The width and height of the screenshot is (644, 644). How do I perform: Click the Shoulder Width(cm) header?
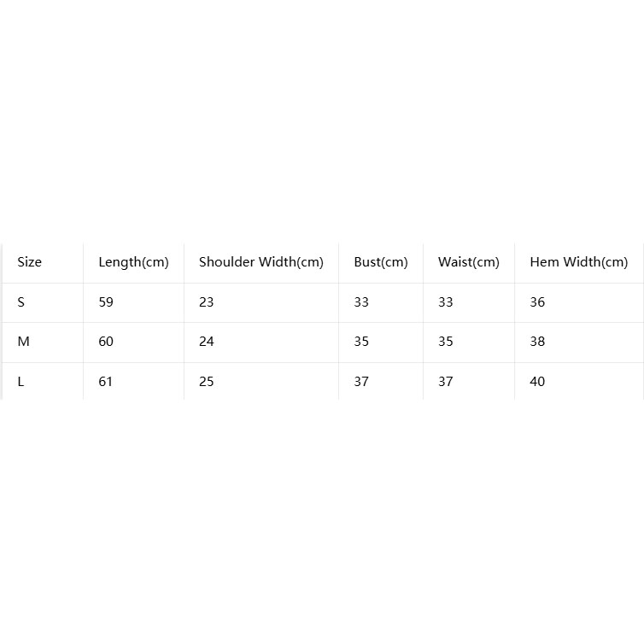[x=261, y=262]
